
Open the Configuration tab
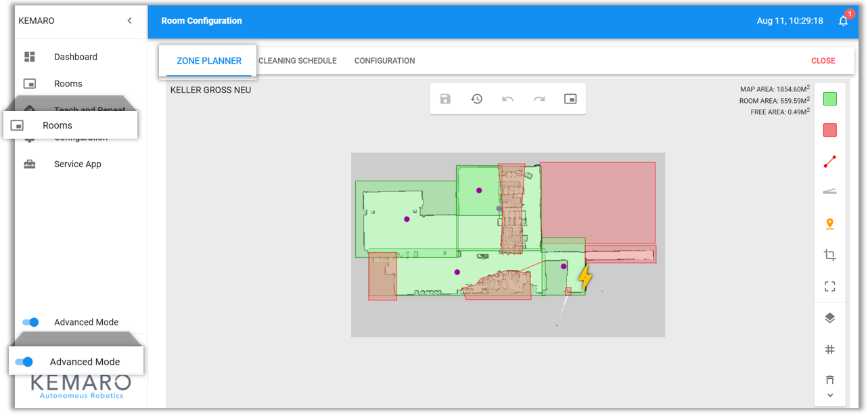tap(384, 61)
